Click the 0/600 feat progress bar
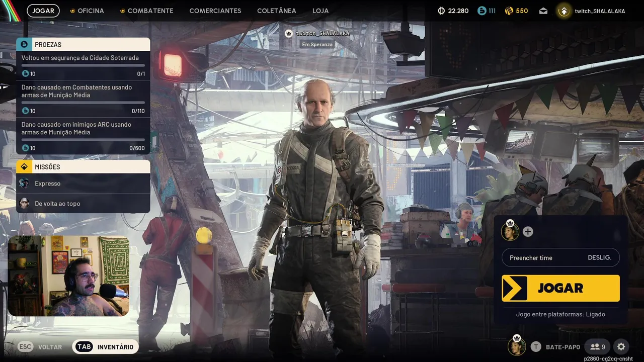Image resolution: width=644 pixels, height=362 pixels. [x=83, y=140]
